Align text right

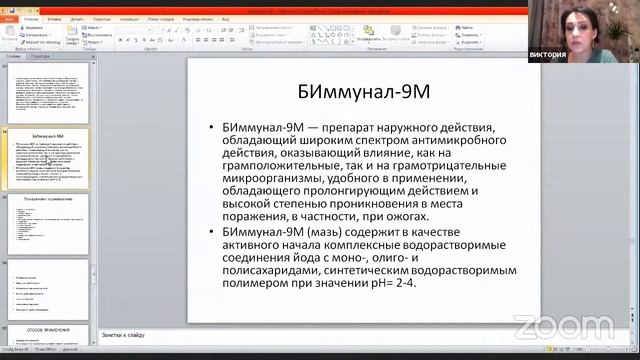tap(214, 40)
